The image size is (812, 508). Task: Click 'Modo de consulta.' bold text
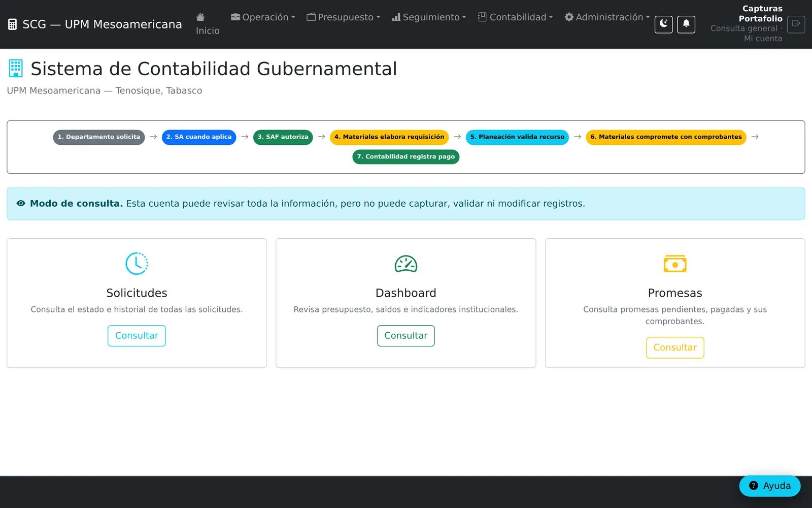point(76,203)
